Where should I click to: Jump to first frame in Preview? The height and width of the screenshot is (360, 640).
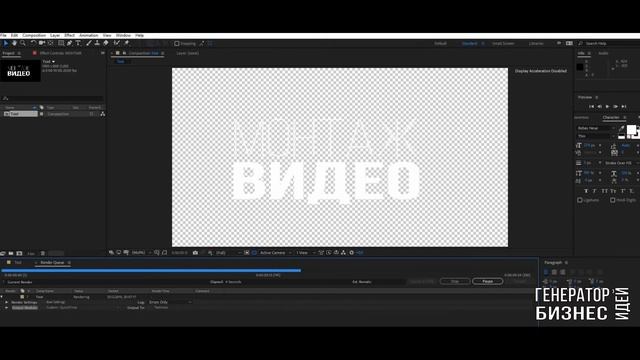pyautogui.click(x=591, y=106)
